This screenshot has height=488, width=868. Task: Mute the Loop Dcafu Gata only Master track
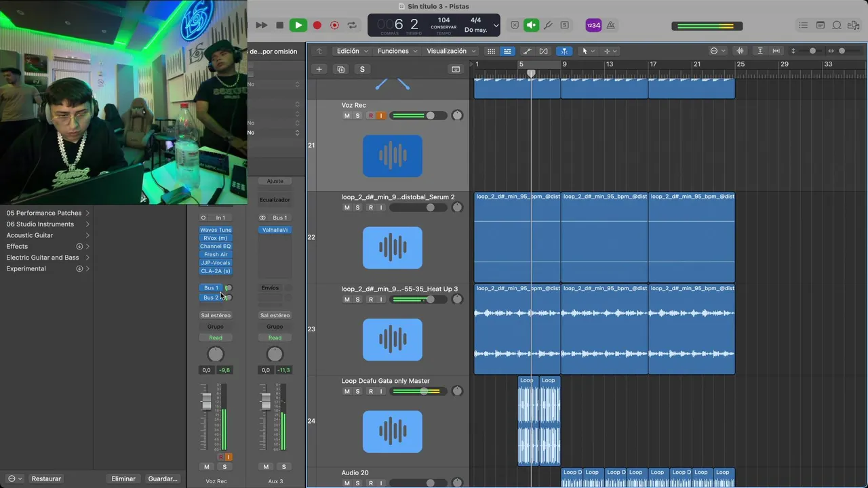347,391
